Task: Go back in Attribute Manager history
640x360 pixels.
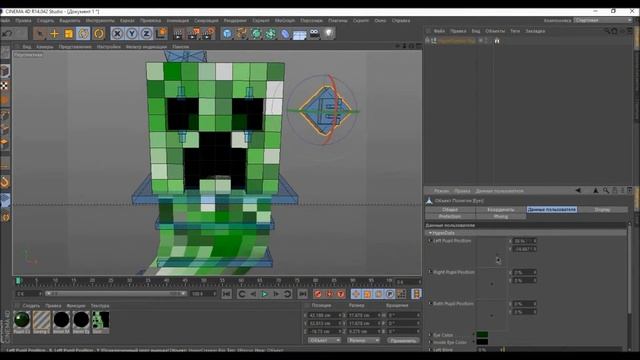Action: (578, 191)
